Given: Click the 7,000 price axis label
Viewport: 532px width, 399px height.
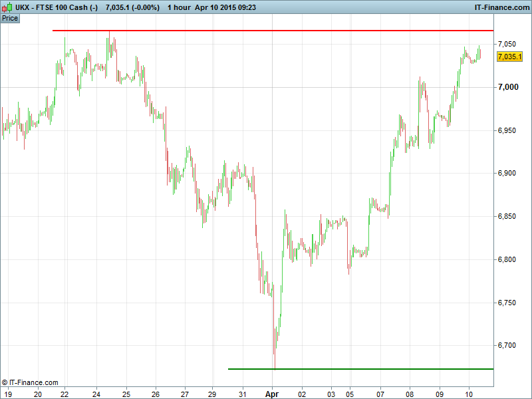Looking at the screenshot, I should pyautogui.click(x=508, y=87).
